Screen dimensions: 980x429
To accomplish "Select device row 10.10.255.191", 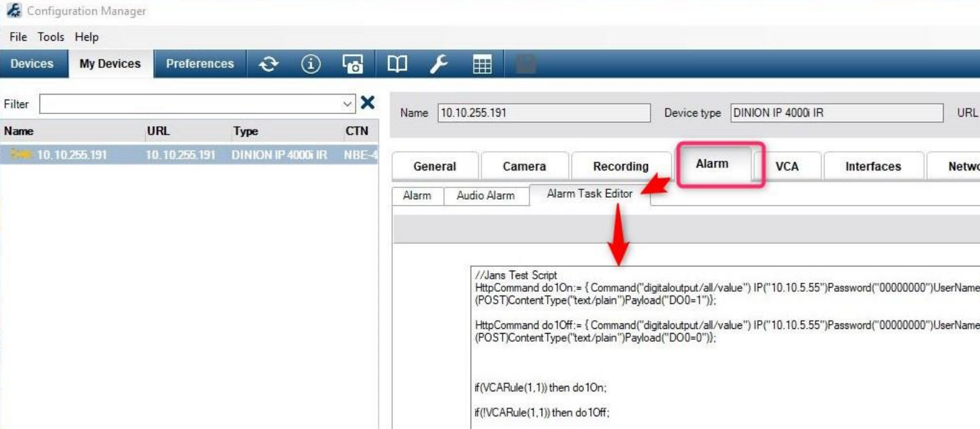I will [189, 155].
